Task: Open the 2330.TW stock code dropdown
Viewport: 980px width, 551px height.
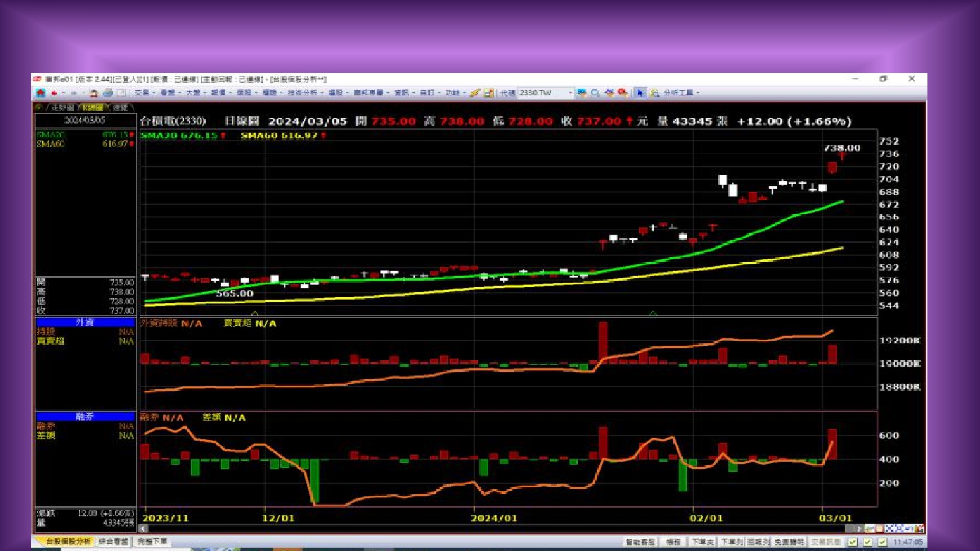Action: point(571,93)
